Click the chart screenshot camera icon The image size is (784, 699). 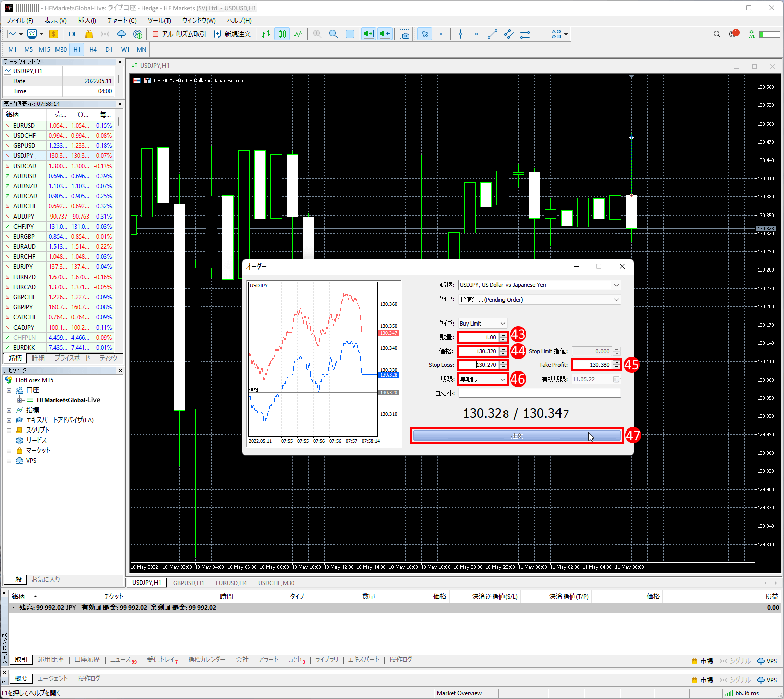[x=405, y=34]
